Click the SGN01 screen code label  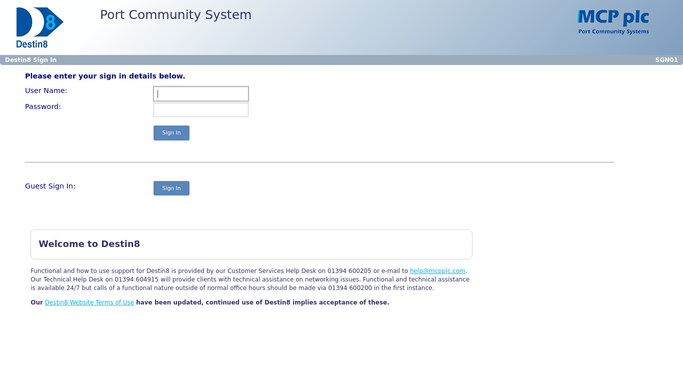pyautogui.click(x=666, y=60)
